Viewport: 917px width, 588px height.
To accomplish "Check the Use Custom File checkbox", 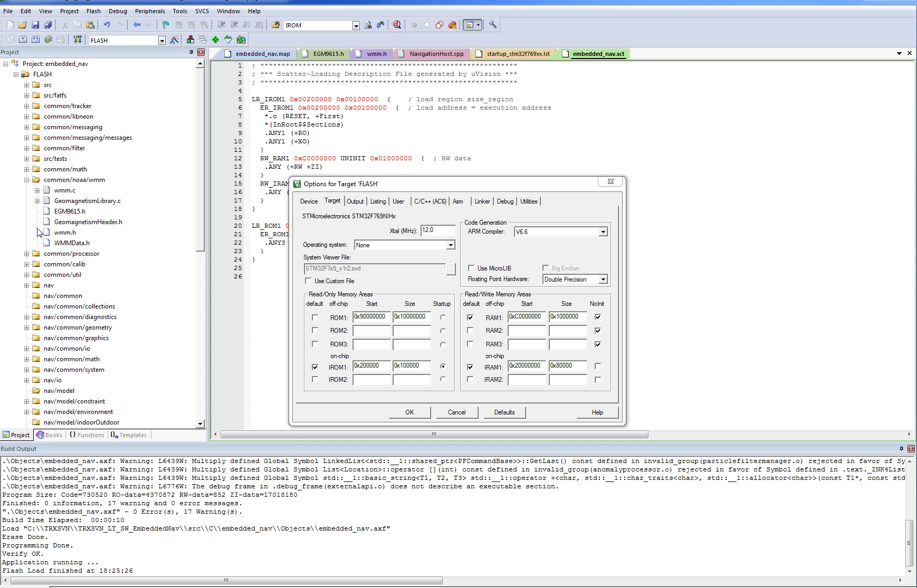I will [308, 281].
